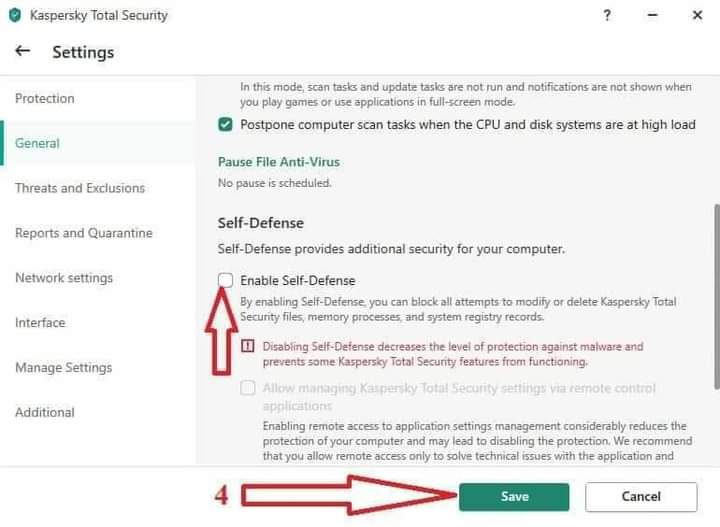Image resolution: width=720 pixels, height=527 pixels.
Task: Click the 'No pause is scheduled.' text
Action: tap(274, 183)
